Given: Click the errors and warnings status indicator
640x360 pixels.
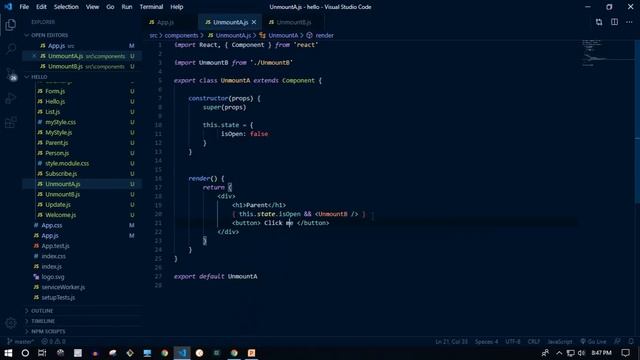Looking at the screenshot, I should click(x=53, y=341).
